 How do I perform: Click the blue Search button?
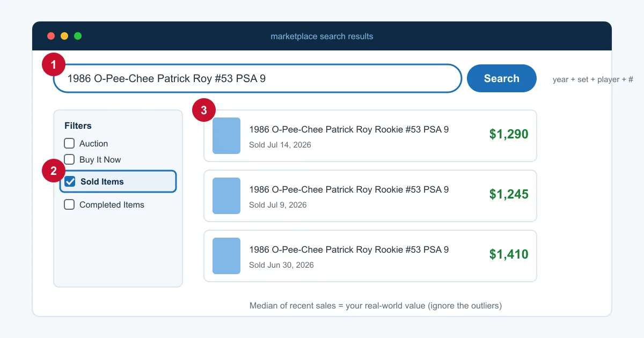point(502,78)
